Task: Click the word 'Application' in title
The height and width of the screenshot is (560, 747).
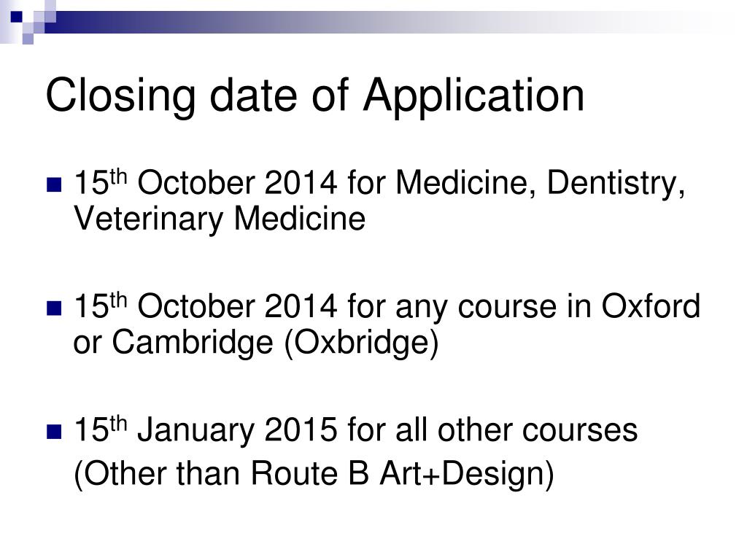Action: point(473,97)
